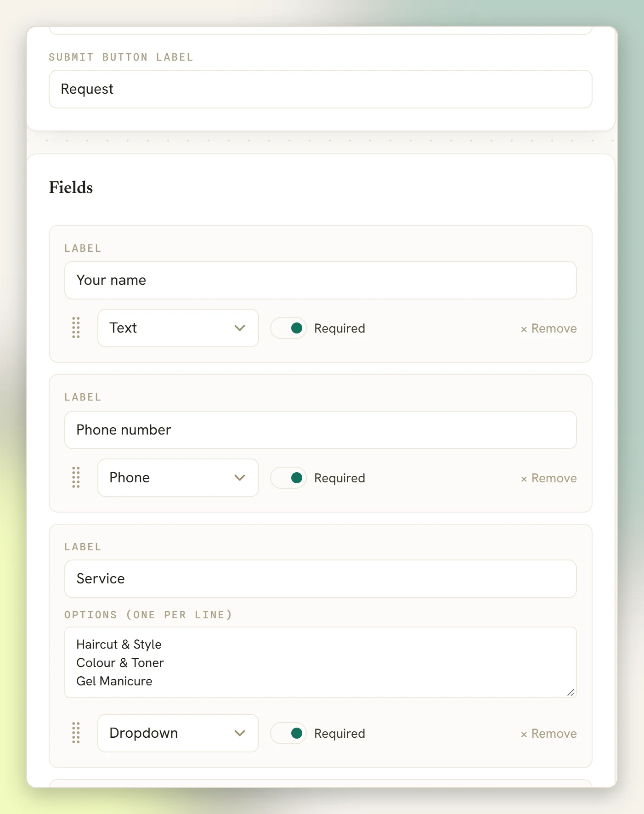Grab the drag handle for Service field
Screen dimensions: 644x814
76,733
